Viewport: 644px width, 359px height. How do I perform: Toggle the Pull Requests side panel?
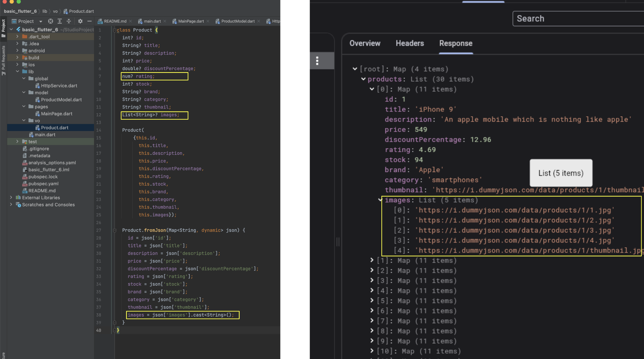pos(3,60)
